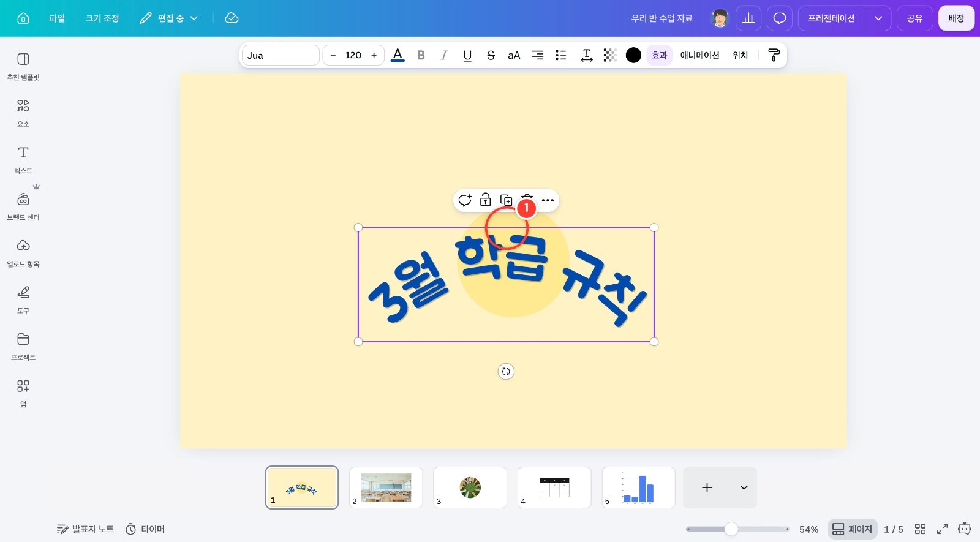Toggle bold formatting
This screenshot has width=980, height=542.
pyautogui.click(x=421, y=55)
